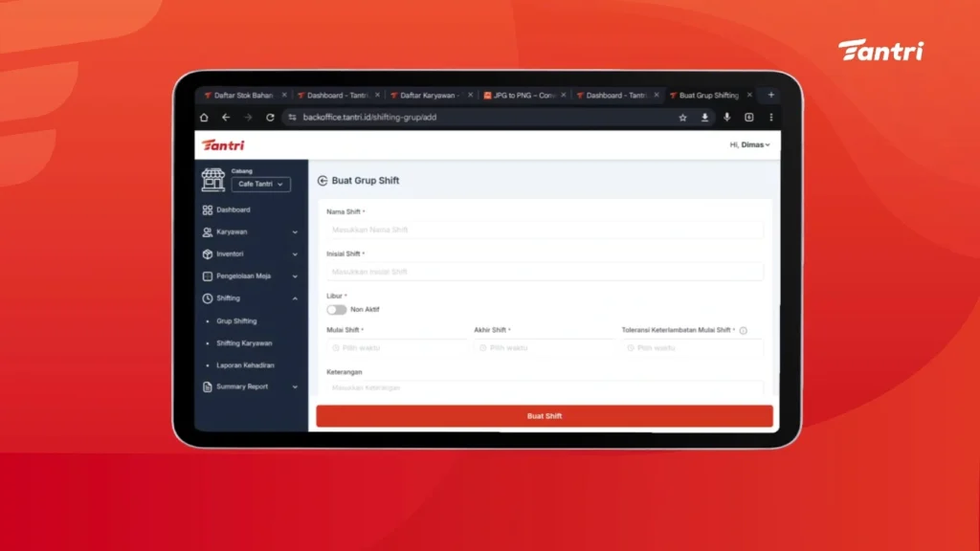
Task: Bookmark page with the star icon
Action: pyautogui.click(x=682, y=118)
